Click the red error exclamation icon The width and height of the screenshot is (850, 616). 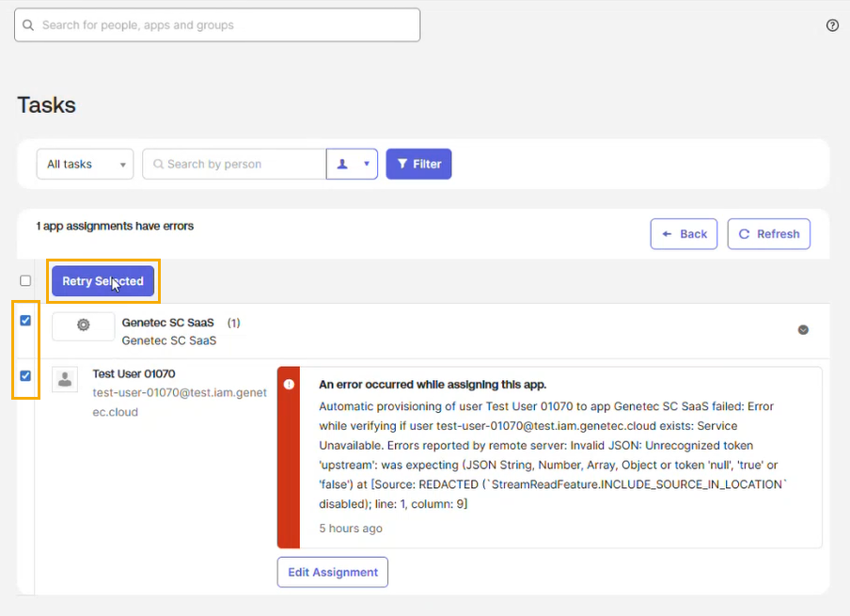(x=289, y=385)
